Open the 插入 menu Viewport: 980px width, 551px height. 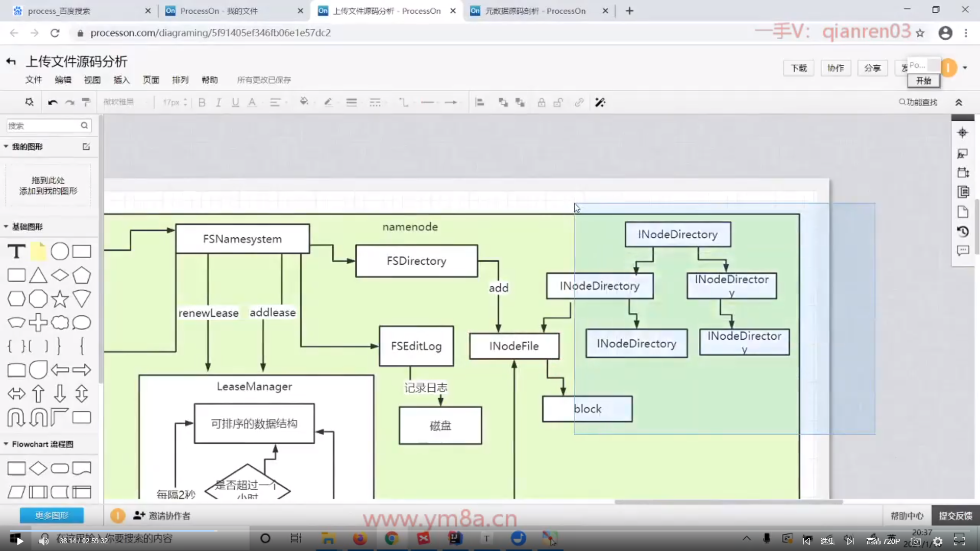(x=121, y=80)
